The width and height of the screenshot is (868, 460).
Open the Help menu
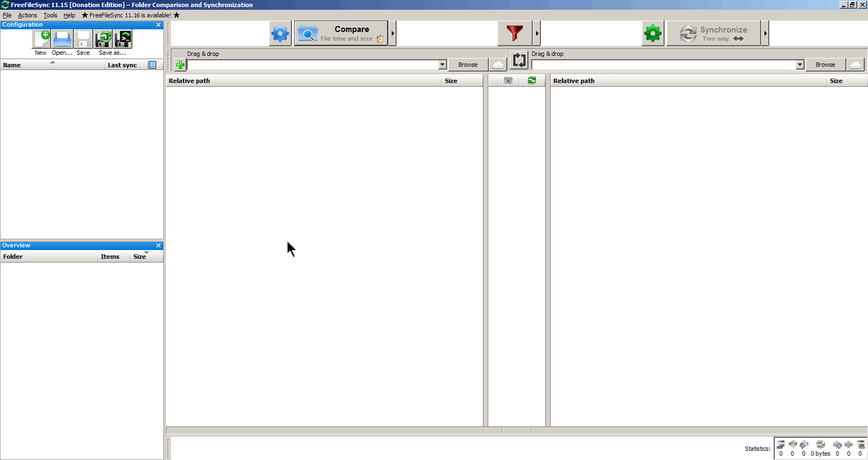(69, 15)
